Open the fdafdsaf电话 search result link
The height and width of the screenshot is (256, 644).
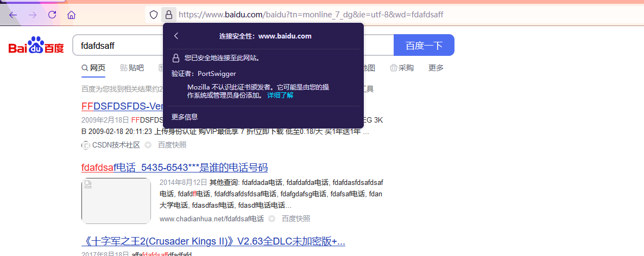174,167
